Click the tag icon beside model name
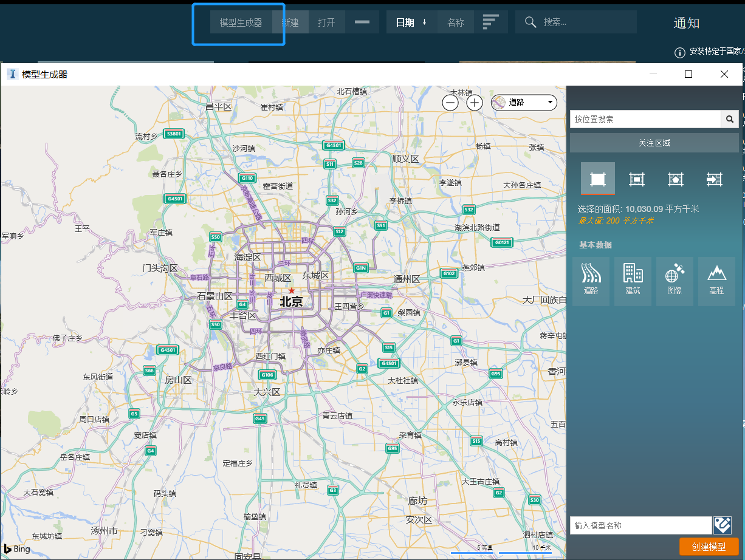The image size is (745, 560). (722, 525)
